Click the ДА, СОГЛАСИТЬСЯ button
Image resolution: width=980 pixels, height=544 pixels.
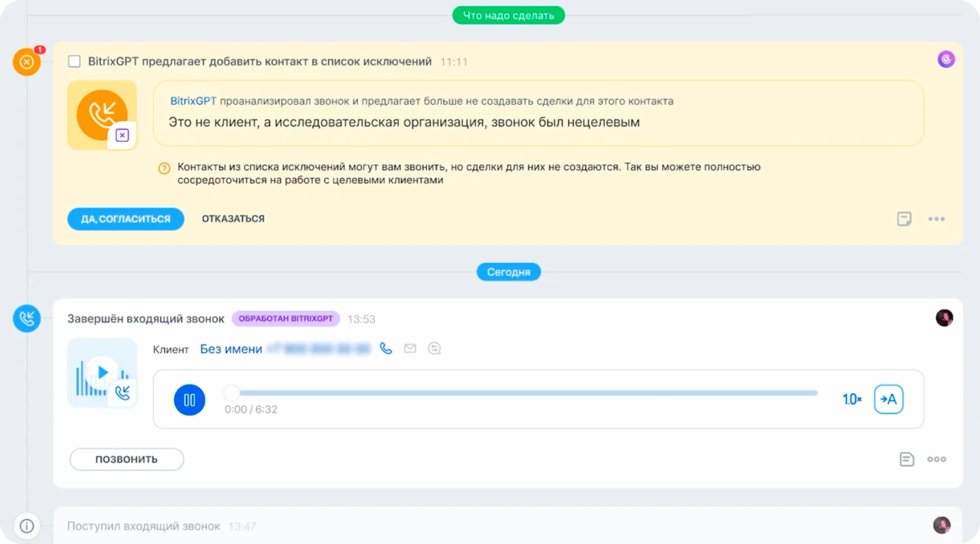(x=126, y=219)
